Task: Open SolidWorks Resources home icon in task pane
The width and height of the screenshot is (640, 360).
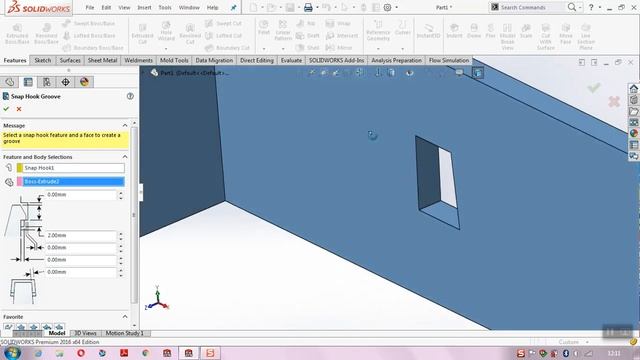Action: pos(633,89)
